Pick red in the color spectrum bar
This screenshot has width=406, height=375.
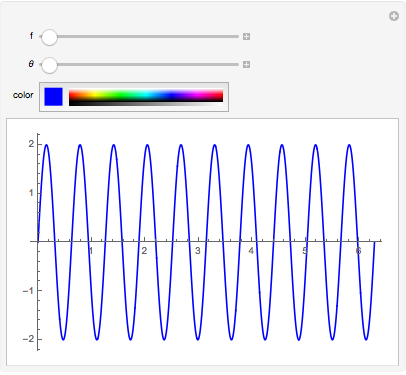(71, 95)
